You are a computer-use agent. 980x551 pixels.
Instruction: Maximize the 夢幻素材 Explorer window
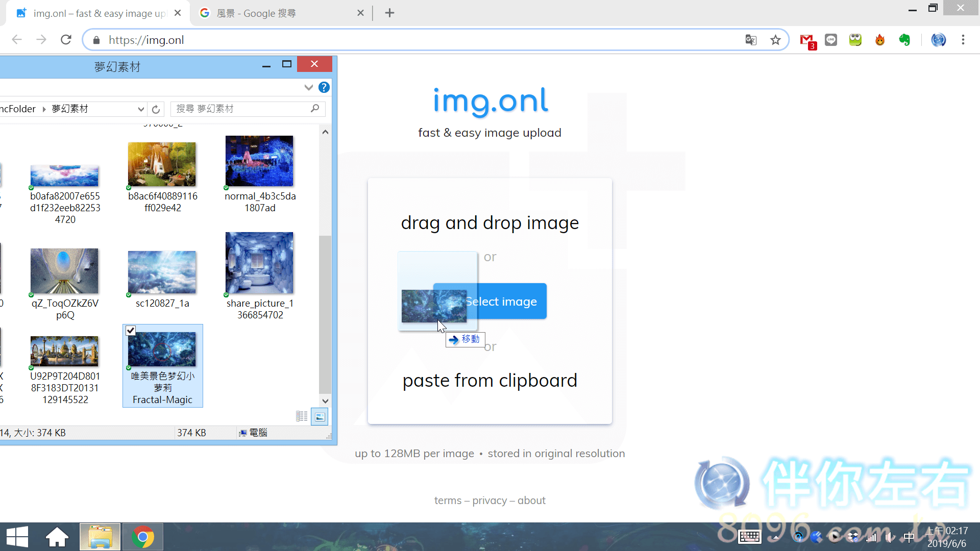pos(287,64)
